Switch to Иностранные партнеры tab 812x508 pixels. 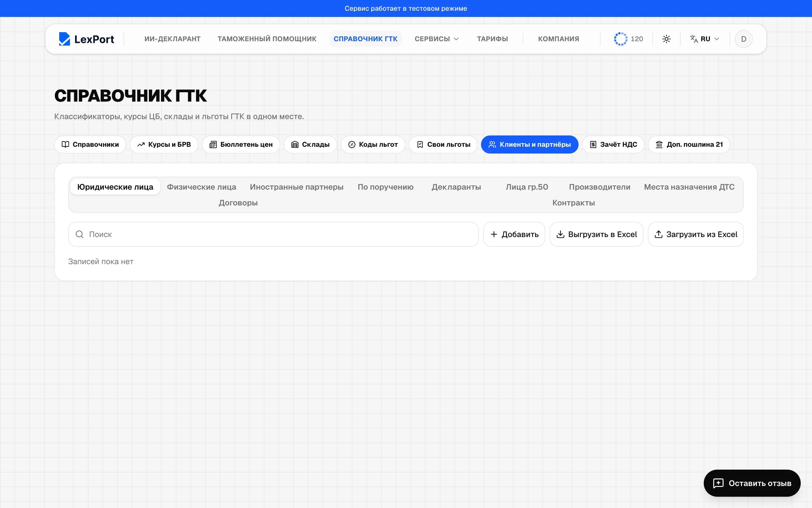coord(297,187)
